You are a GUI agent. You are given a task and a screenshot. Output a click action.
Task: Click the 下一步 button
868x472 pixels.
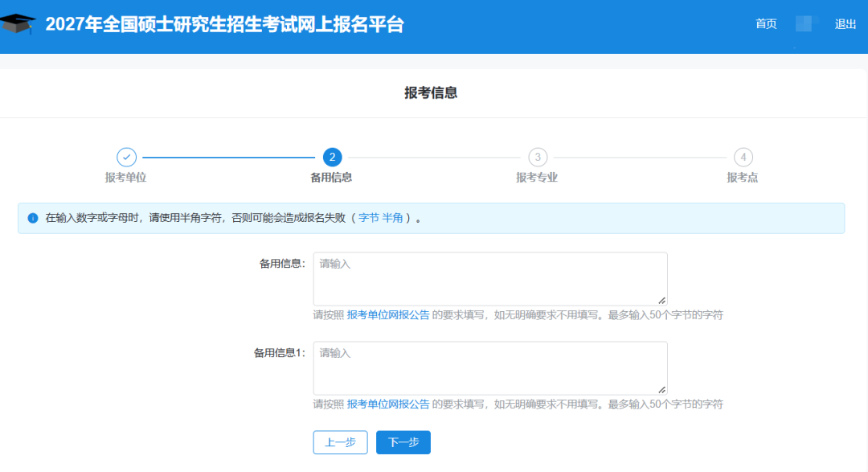coord(403,442)
